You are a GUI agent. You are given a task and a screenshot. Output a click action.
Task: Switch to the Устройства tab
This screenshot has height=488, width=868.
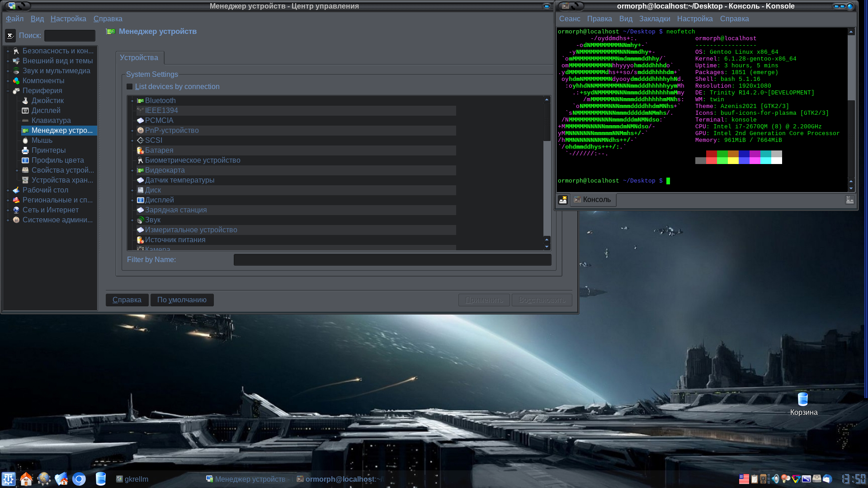[139, 57]
